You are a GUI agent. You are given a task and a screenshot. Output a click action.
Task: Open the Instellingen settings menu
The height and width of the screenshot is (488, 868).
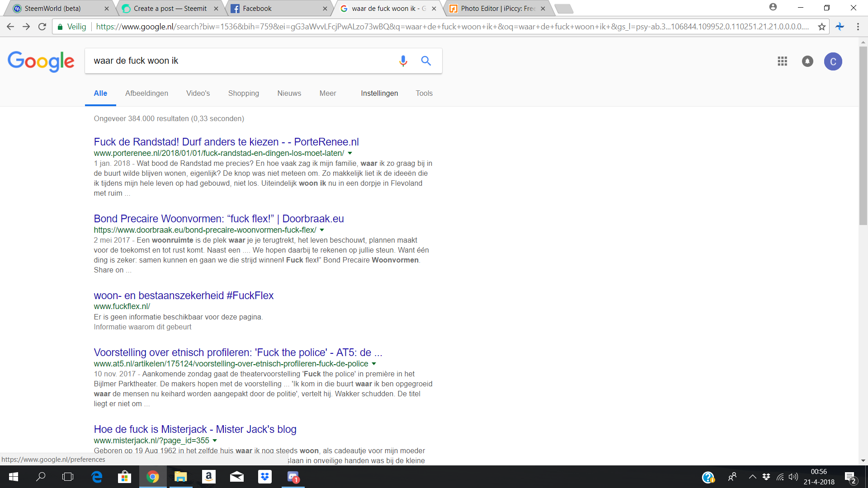coord(379,93)
